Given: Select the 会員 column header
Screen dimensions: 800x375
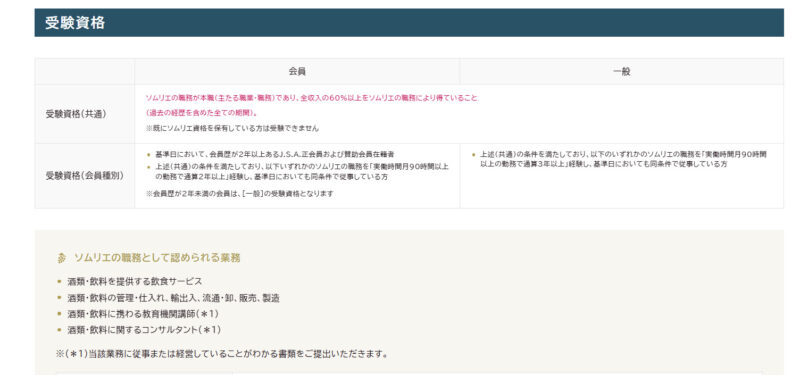Looking at the screenshot, I should pyautogui.click(x=297, y=71).
